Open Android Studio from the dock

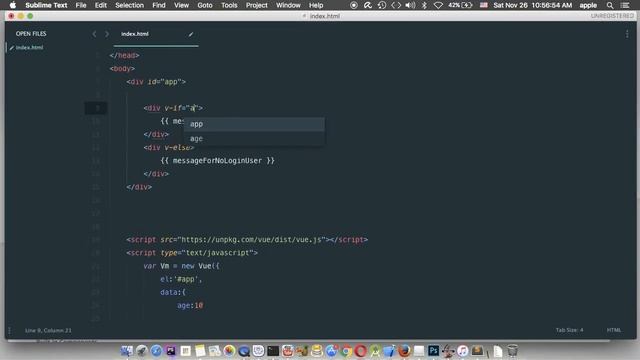point(375,351)
